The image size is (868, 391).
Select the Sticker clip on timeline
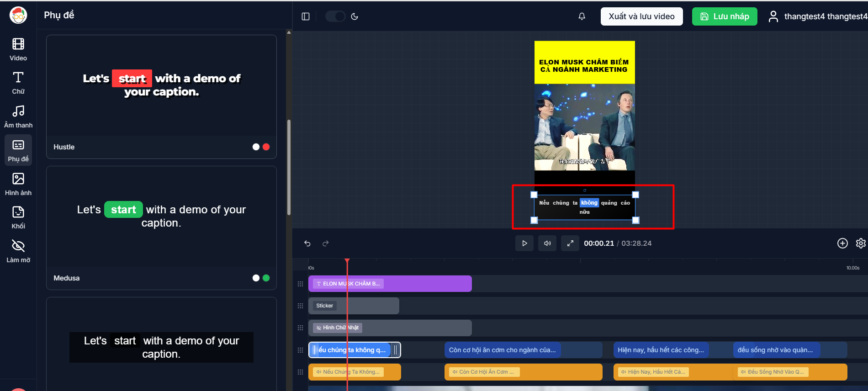coord(354,306)
